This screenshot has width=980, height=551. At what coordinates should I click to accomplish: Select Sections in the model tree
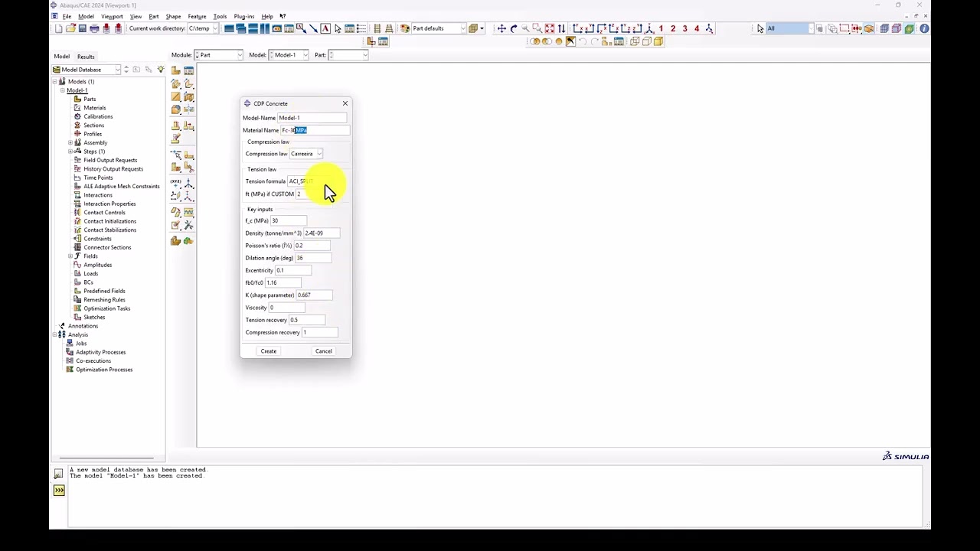(x=94, y=126)
